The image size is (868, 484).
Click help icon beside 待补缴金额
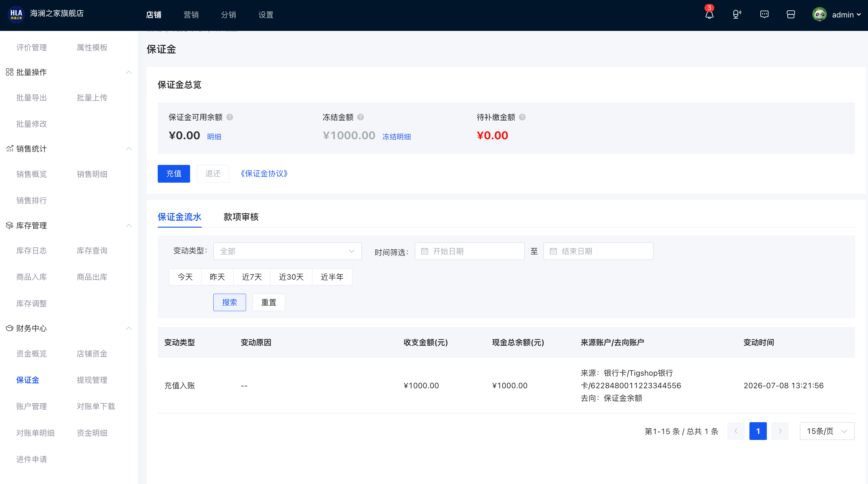[x=522, y=117]
